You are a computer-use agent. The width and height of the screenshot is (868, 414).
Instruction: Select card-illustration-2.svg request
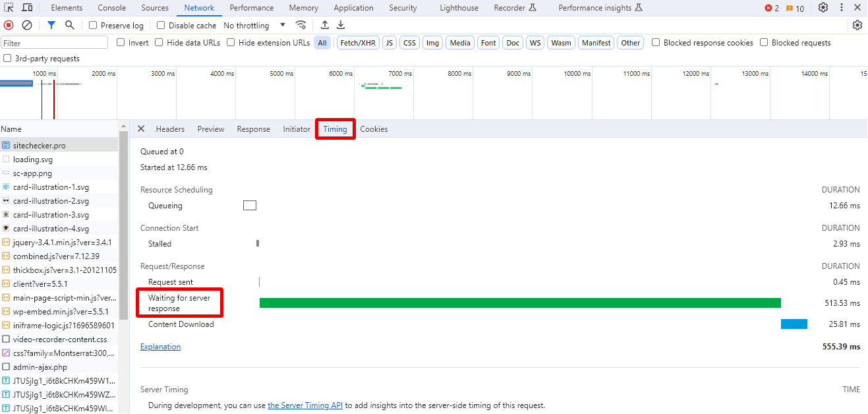(59, 201)
